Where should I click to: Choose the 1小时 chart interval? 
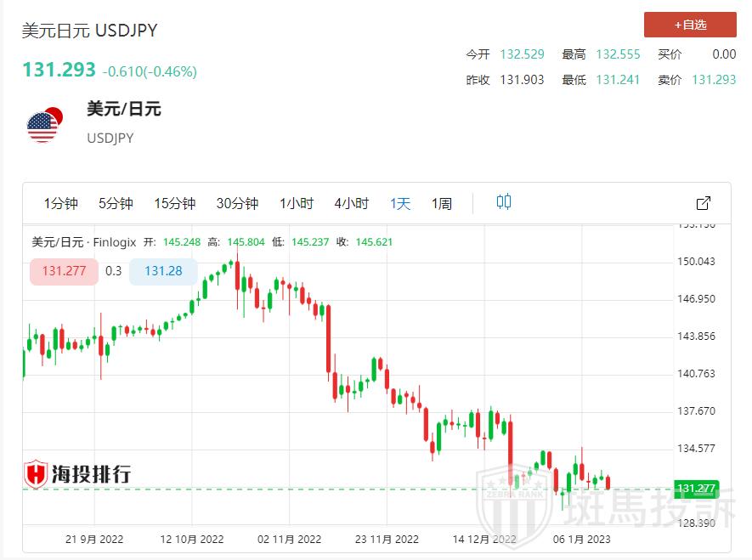point(297,203)
